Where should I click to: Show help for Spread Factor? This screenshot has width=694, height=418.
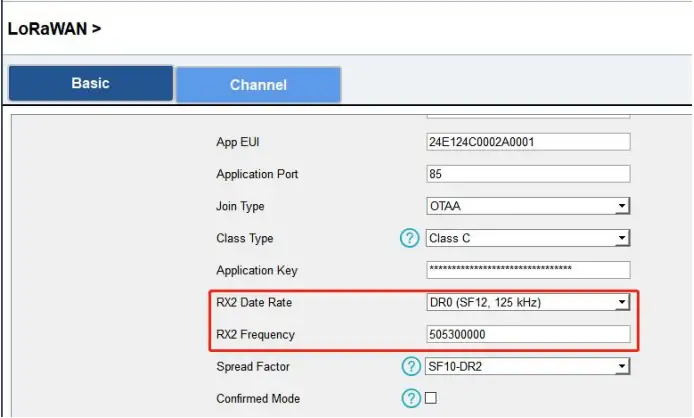coord(411,367)
